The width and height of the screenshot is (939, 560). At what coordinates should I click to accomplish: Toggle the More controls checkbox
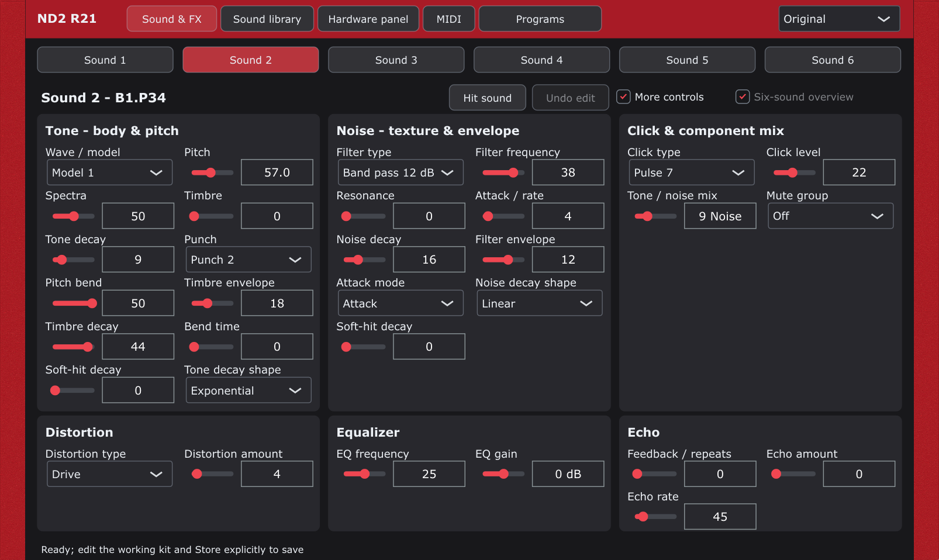(624, 97)
